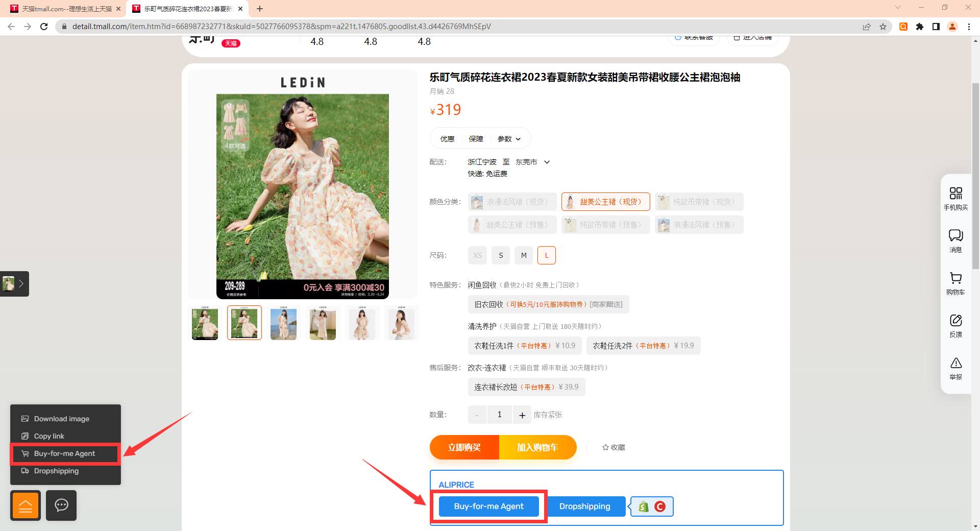Expand the collapsed left floating panel arrow
Viewport: 980px width, 531px height.
pos(21,283)
